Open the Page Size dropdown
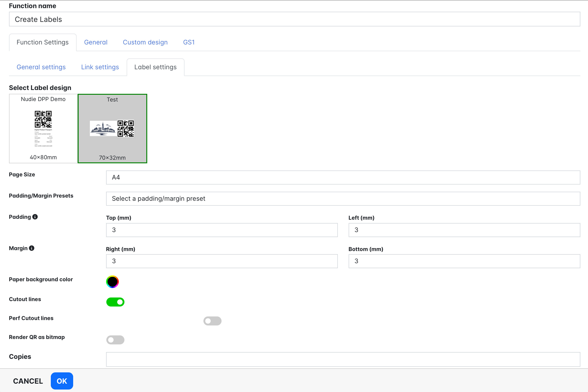The image size is (588, 392). tap(343, 178)
